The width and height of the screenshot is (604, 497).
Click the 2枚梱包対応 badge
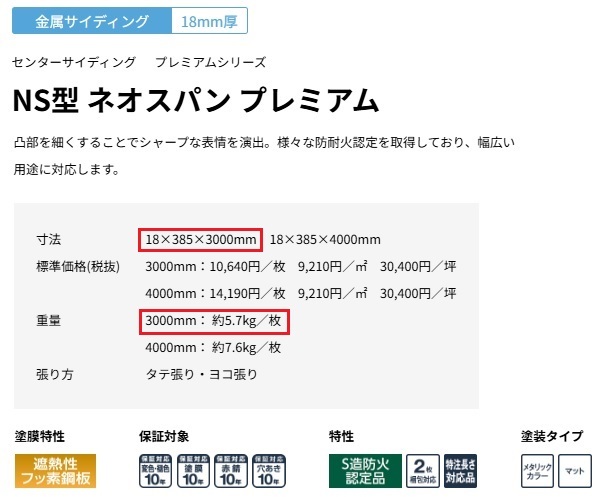coord(423,471)
